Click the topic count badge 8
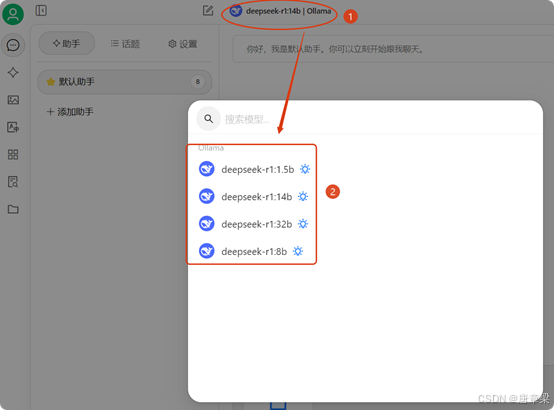 [198, 82]
